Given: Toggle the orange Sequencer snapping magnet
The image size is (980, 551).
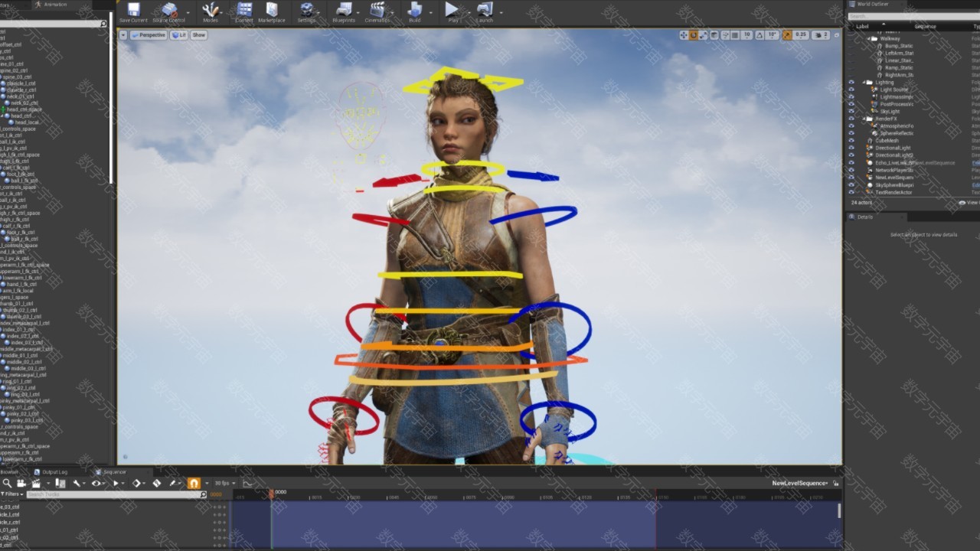Looking at the screenshot, I should tap(194, 483).
